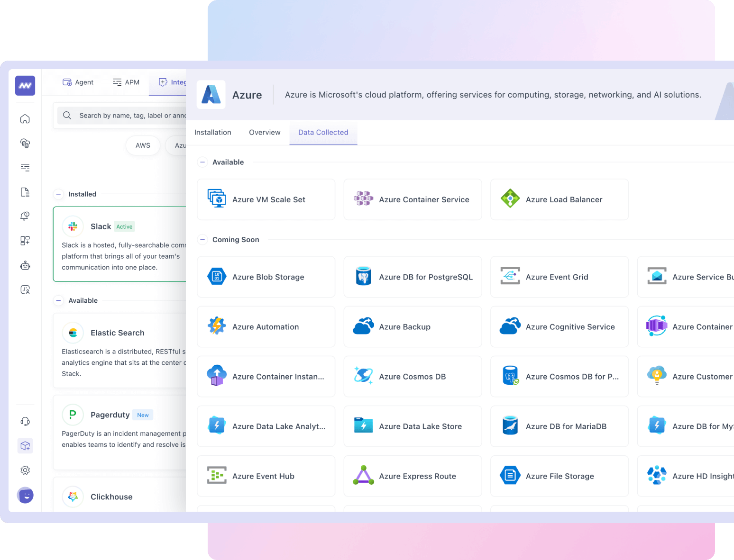Click the Azure File Storage icon
734x560 pixels.
pos(510,475)
